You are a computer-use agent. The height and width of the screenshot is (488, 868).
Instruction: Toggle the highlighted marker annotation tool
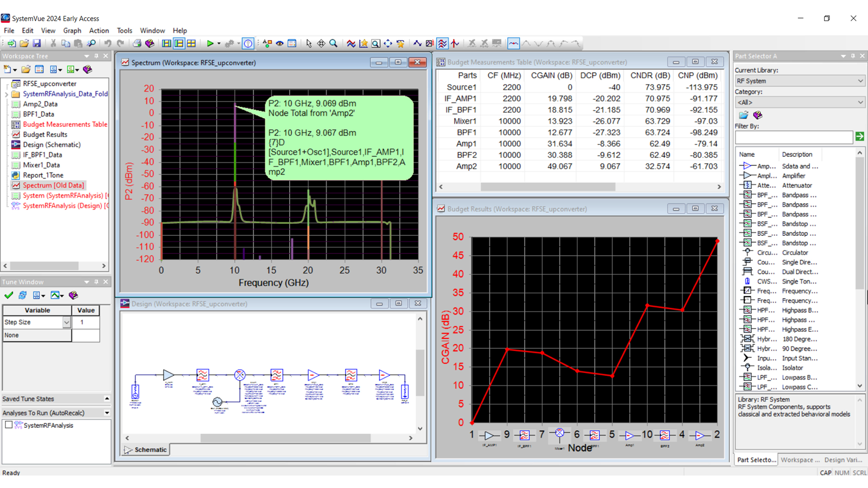click(x=513, y=44)
